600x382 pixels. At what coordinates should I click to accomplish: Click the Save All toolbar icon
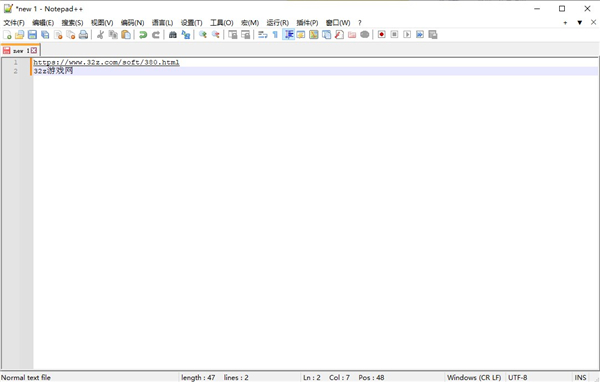45,35
